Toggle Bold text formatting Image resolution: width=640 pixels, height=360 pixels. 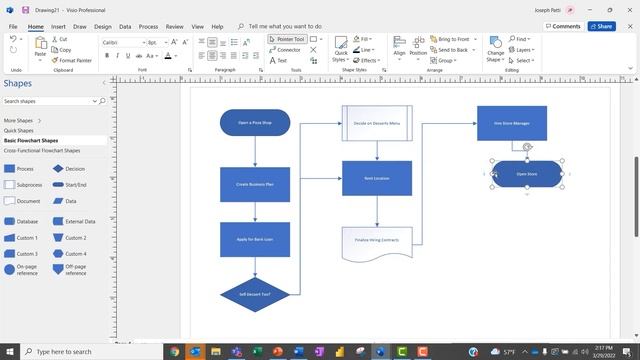[107, 56]
